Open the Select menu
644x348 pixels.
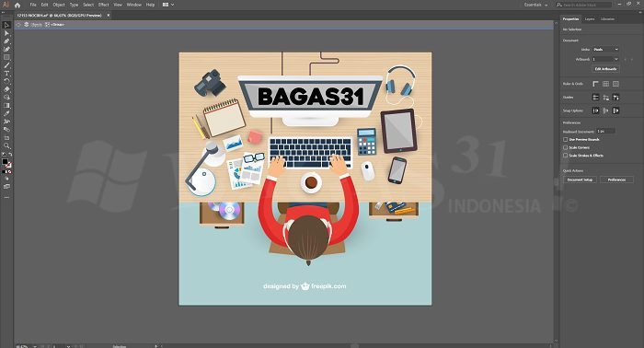88,5
